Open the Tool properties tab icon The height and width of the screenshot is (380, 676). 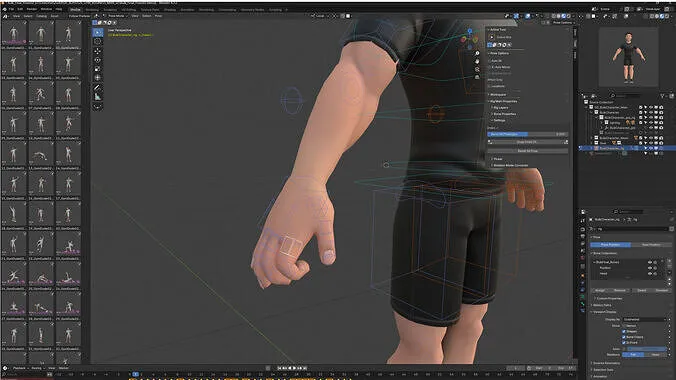(x=583, y=220)
